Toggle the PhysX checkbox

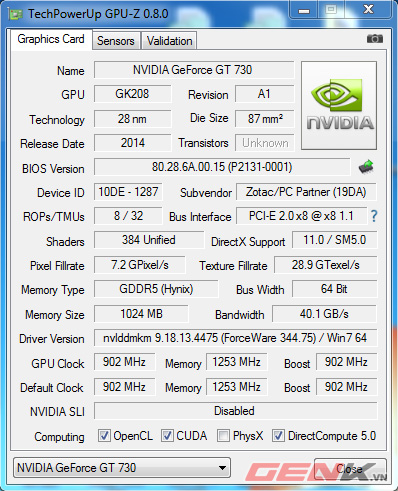[223, 435]
